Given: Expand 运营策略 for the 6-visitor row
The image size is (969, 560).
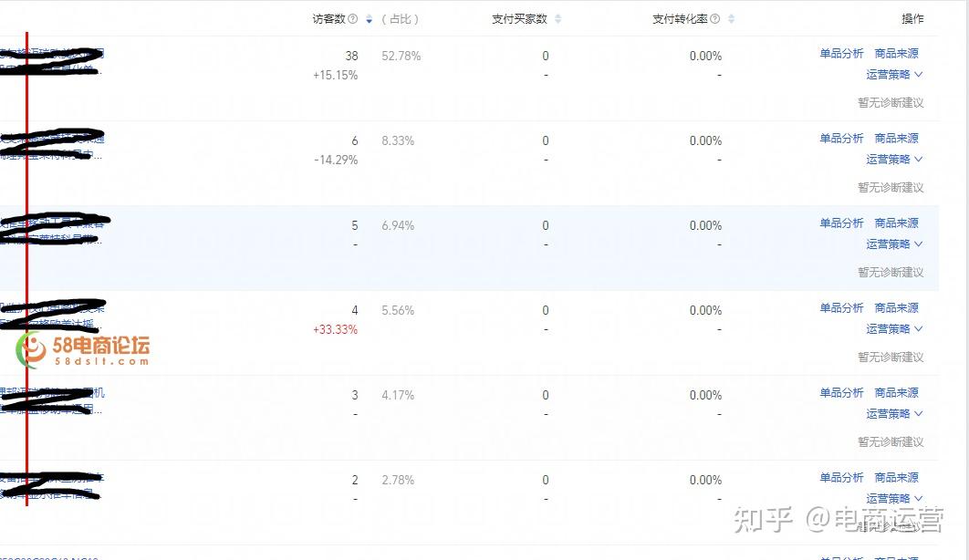Looking at the screenshot, I should pyautogui.click(x=894, y=160).
